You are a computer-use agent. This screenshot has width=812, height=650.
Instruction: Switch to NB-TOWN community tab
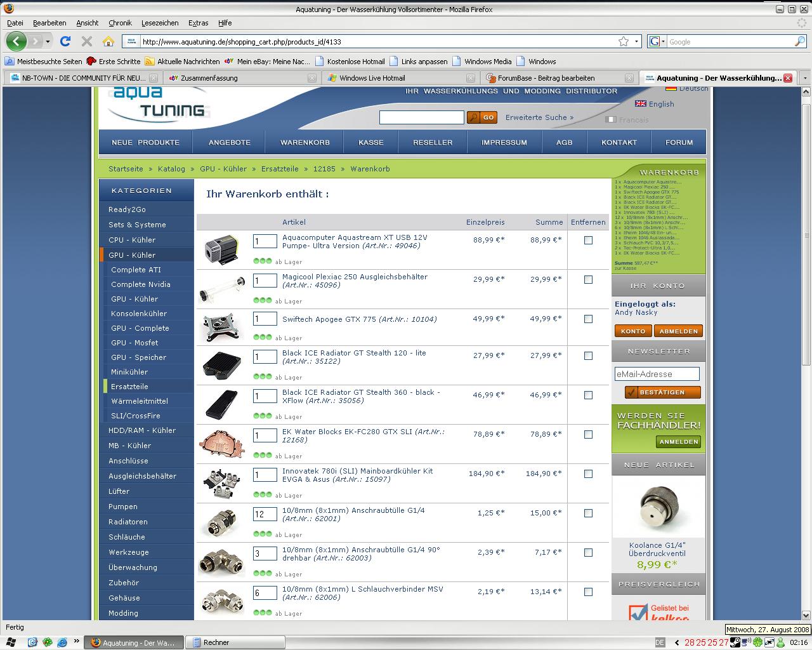[x=82, y=78]
